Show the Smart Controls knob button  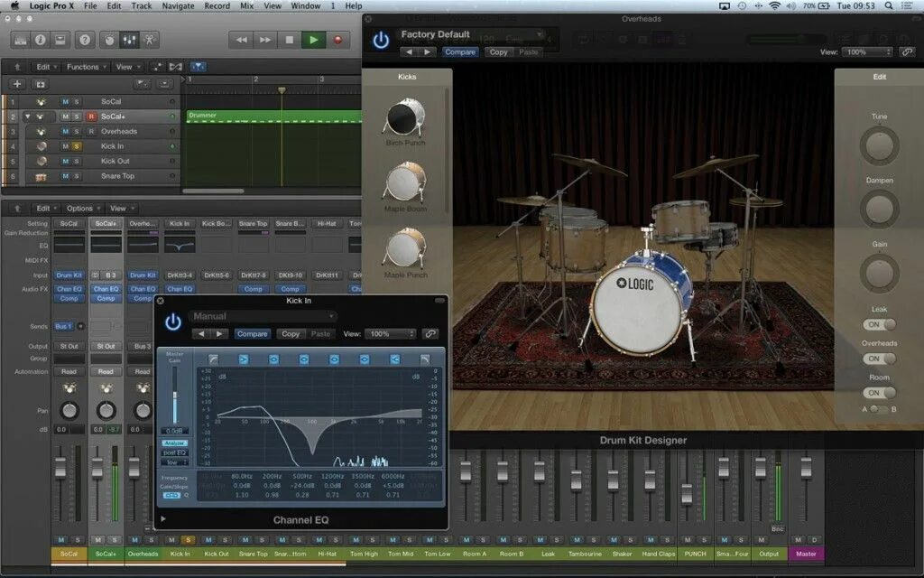pos(109,40)
